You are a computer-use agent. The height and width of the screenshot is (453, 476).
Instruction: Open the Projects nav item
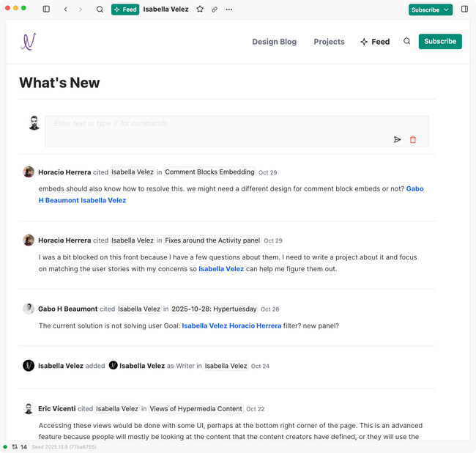point(329,42)
